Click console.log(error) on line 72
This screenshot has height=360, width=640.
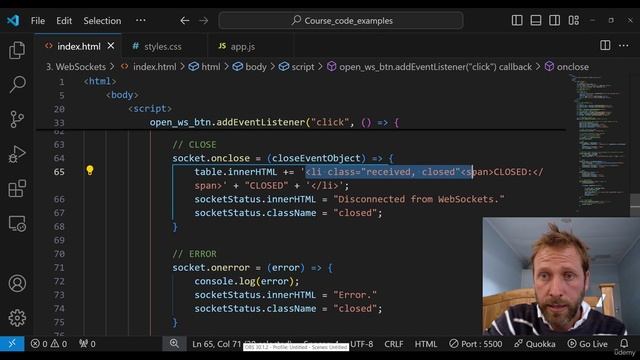click(247, 281)
